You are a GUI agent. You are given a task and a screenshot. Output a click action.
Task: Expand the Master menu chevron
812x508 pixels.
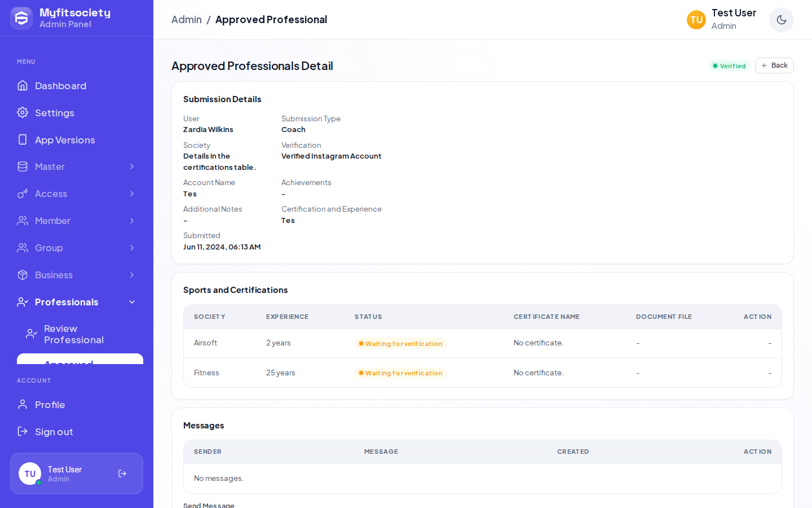click(132, 167)
